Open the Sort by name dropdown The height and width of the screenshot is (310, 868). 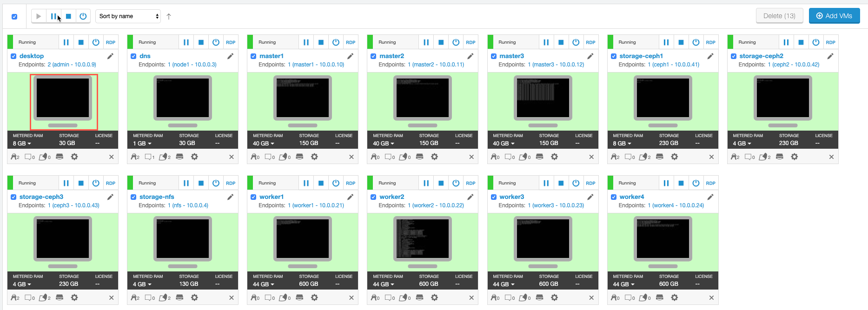[128, 16]
